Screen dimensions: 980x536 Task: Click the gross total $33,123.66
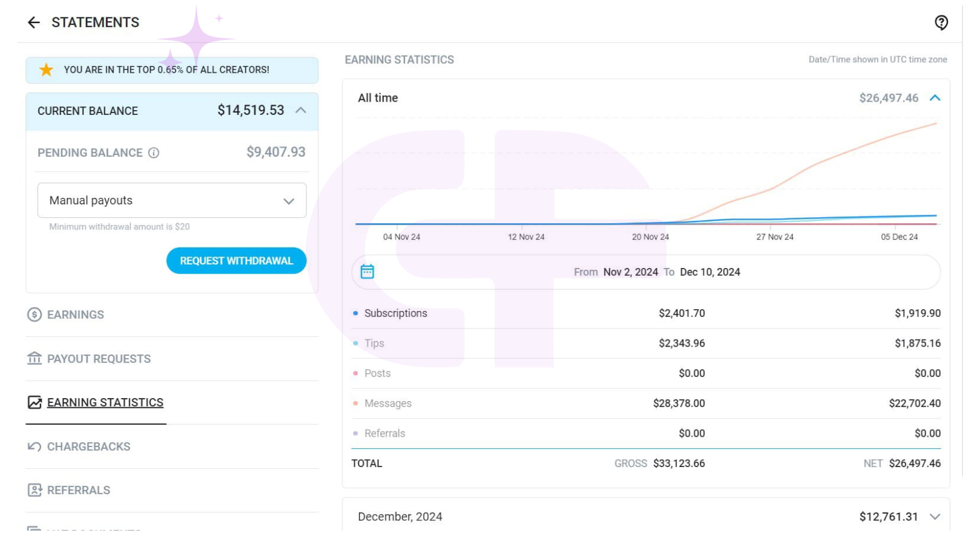[x=679, y=463]
